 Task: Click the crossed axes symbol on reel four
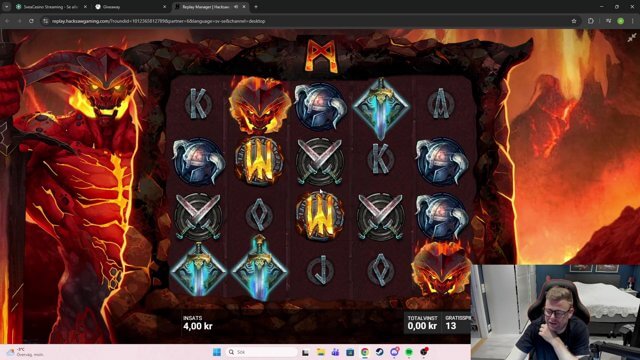tap(380, 217)
